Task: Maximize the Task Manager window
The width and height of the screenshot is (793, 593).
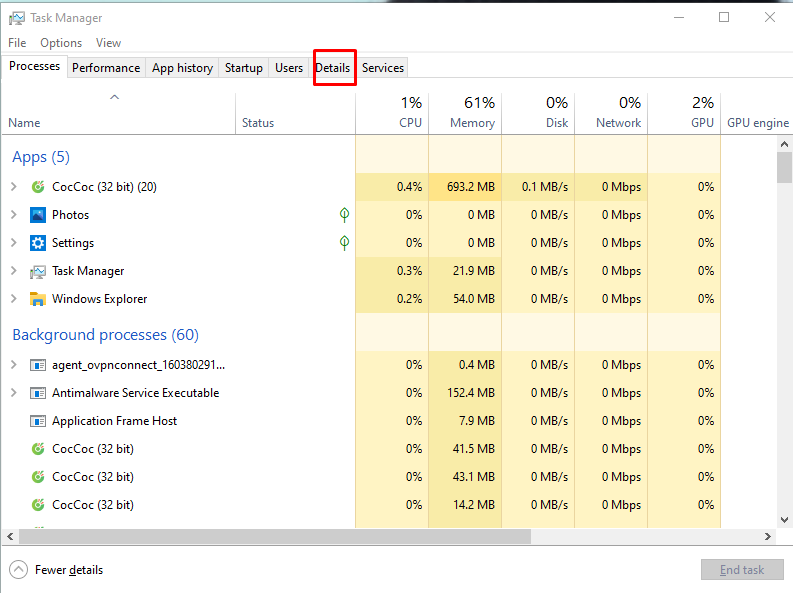Action: pyautogui.click(x=724, y=18)
